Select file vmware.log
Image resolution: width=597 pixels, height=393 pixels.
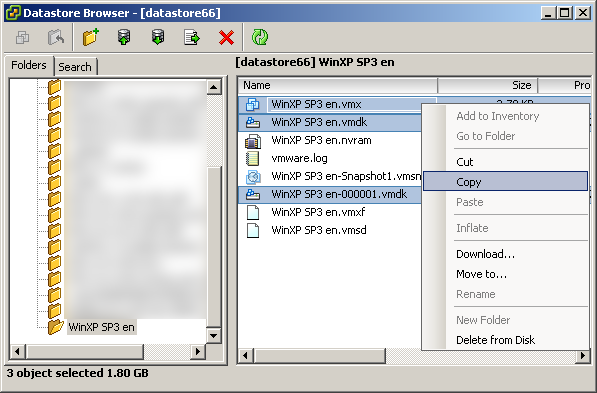point(299,158)
